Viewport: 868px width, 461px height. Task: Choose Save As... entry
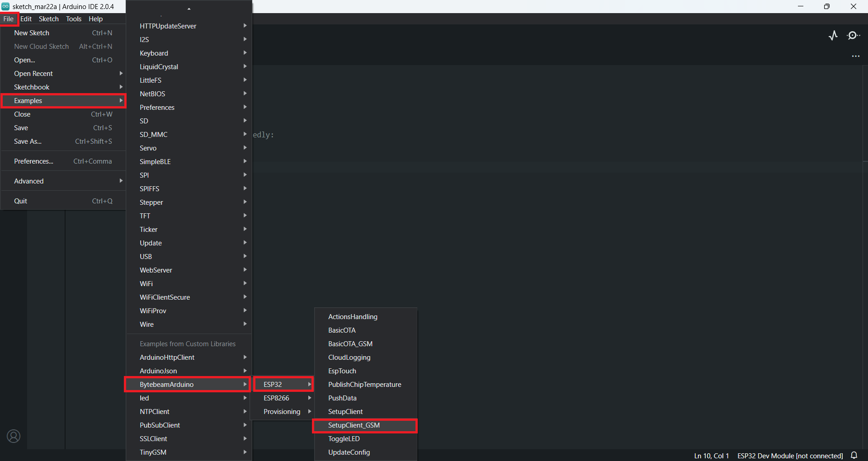[63, 141]
